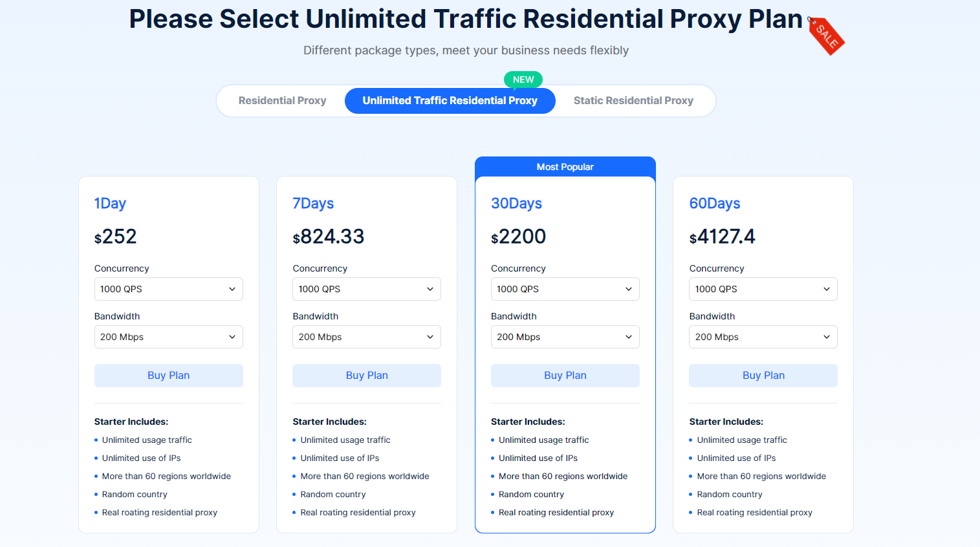980x547 pixels.
Task: Buy the 7Days plan
Action: [x=367, y=376]
